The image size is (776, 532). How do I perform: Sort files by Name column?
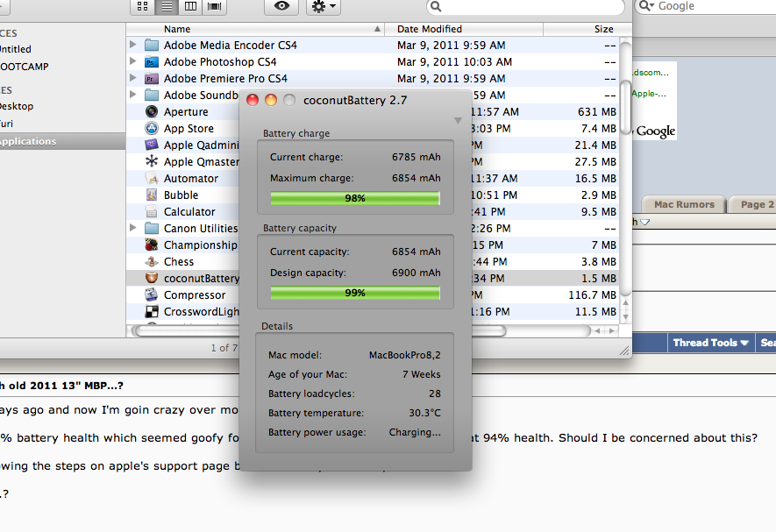point(255,29)
